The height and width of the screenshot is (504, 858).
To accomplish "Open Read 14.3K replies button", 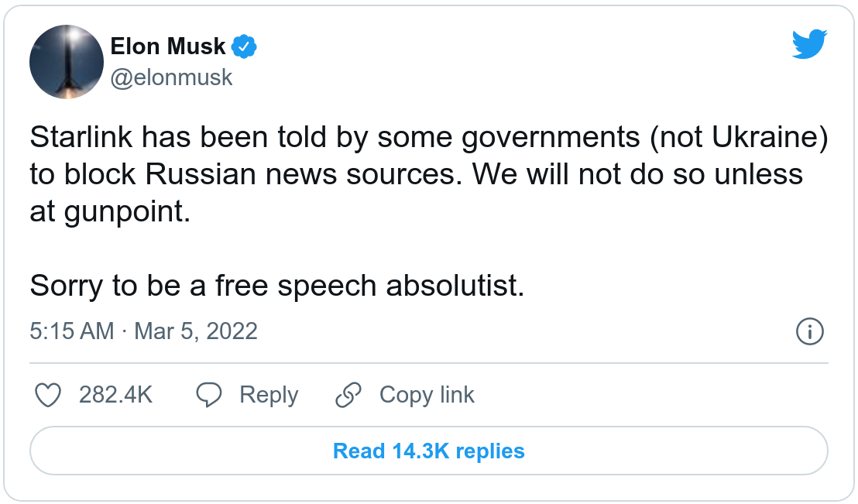I will pyautogui.click(x=429, y=451).
